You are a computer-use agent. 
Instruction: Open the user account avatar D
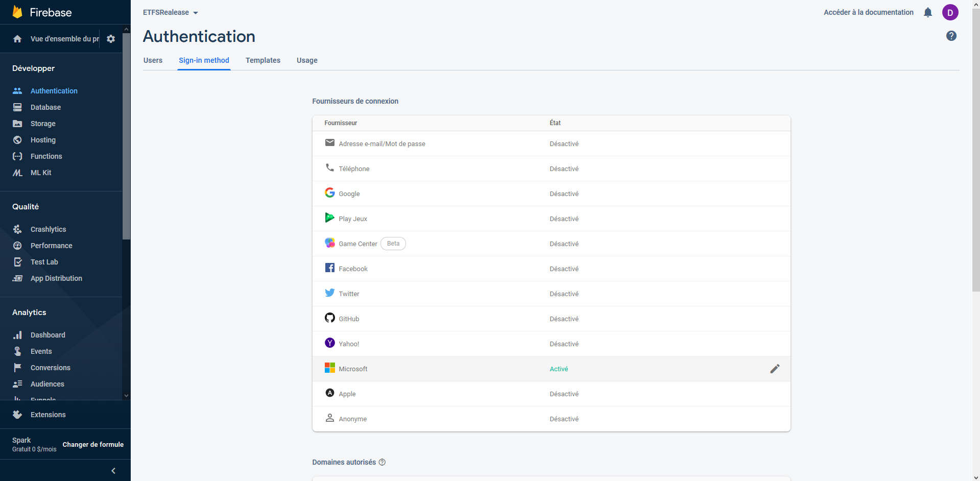click(x=950, y=12)
